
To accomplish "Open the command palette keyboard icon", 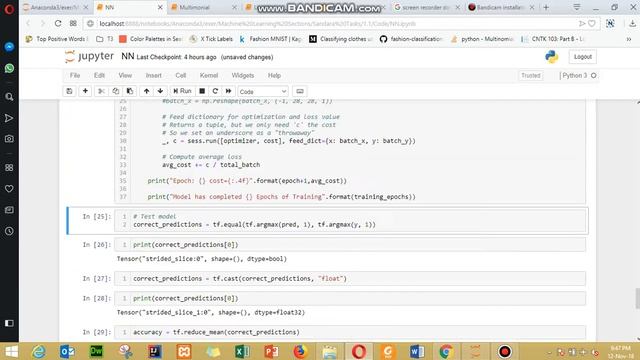I will [x=300, y=91].
